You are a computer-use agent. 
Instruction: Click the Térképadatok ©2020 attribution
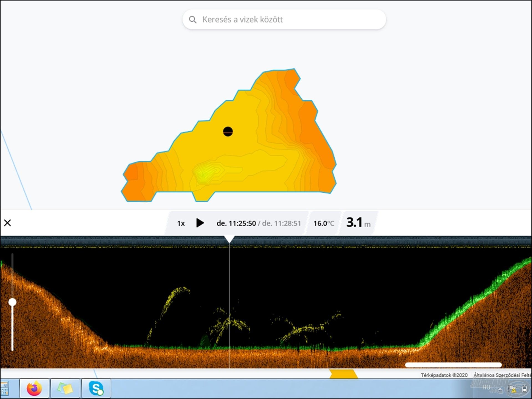(x=444, y=375)
